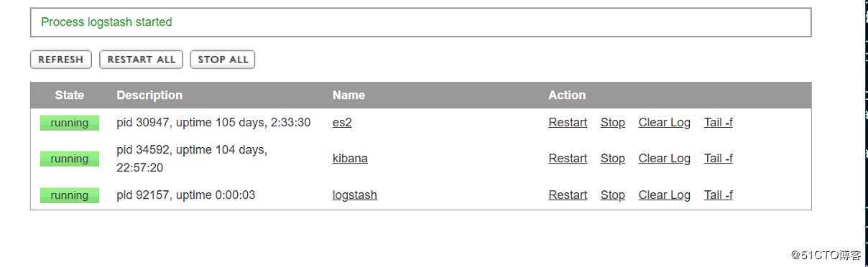Clear Log for es2

[665, 123]
